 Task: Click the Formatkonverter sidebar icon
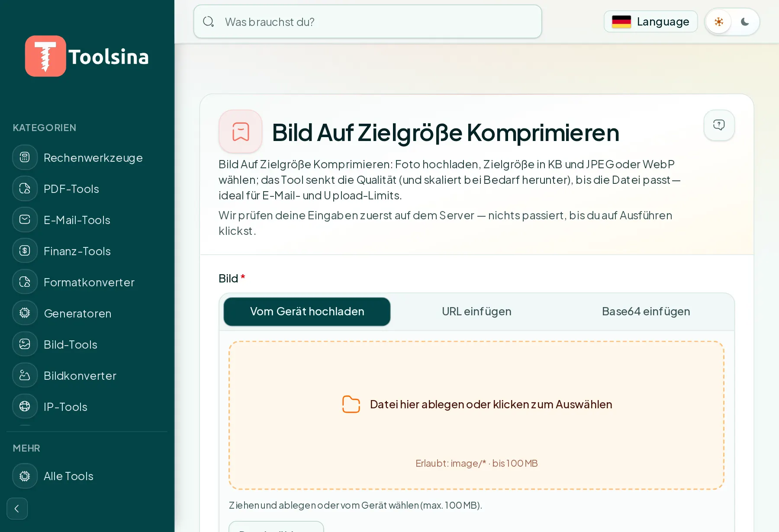[x=25, y=282]
